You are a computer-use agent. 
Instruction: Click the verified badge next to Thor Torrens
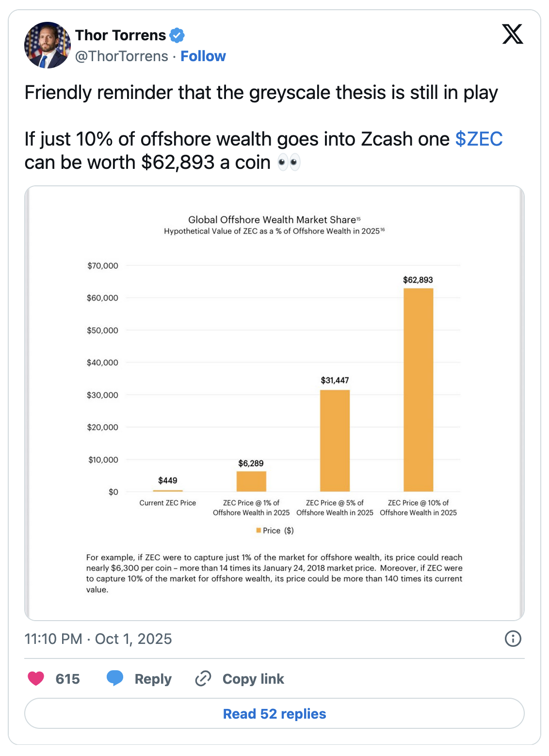coord(178,34)
